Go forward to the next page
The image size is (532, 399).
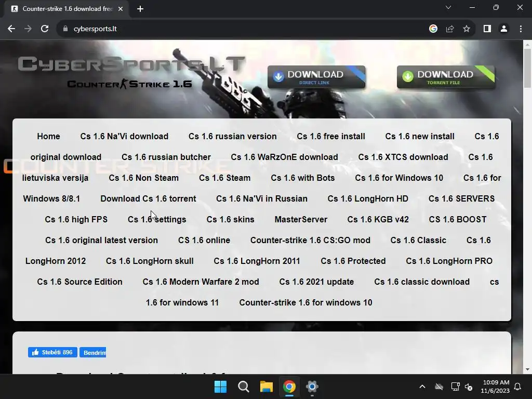tap(28, 29)
